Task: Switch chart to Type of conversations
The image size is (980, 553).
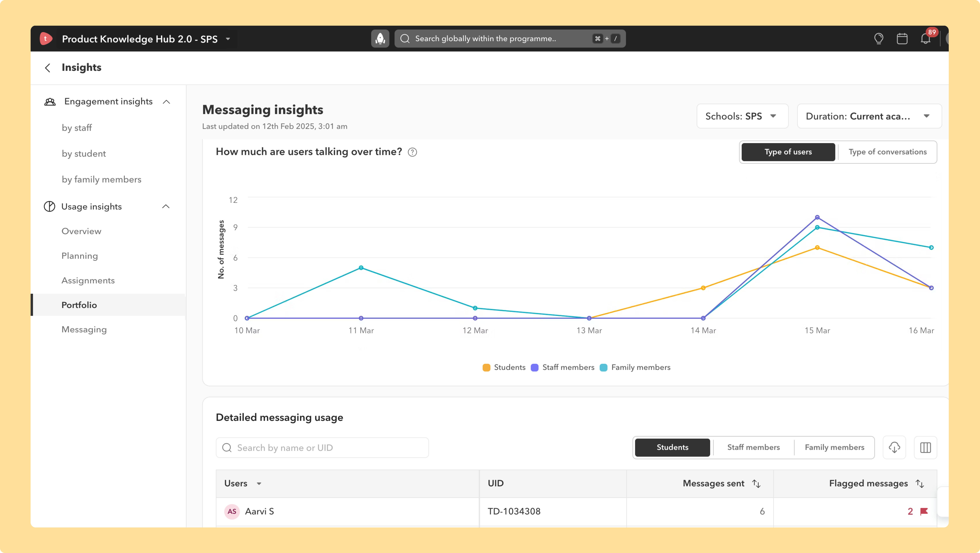Action: (888, 152)
